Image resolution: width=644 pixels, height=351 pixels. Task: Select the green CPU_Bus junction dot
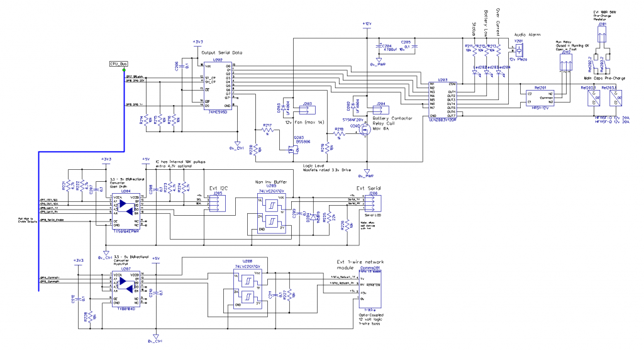click(x=125, y=70)
